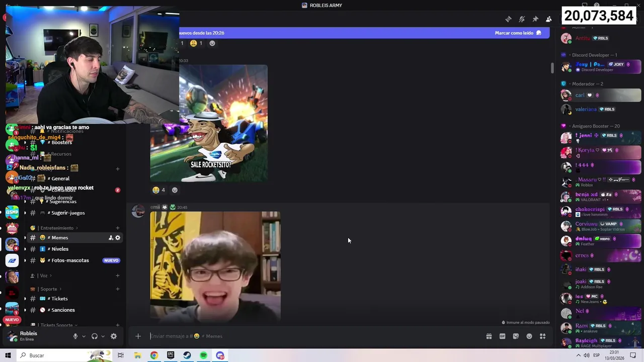Toggle the member list icon
The width and height of the screenshot is (644, 362).
tap(549, 19)
